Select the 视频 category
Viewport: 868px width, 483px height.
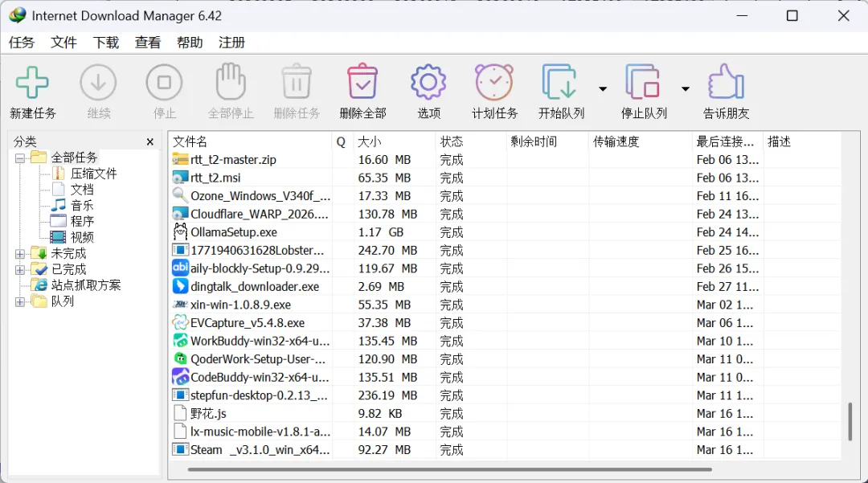click(82, 238)
